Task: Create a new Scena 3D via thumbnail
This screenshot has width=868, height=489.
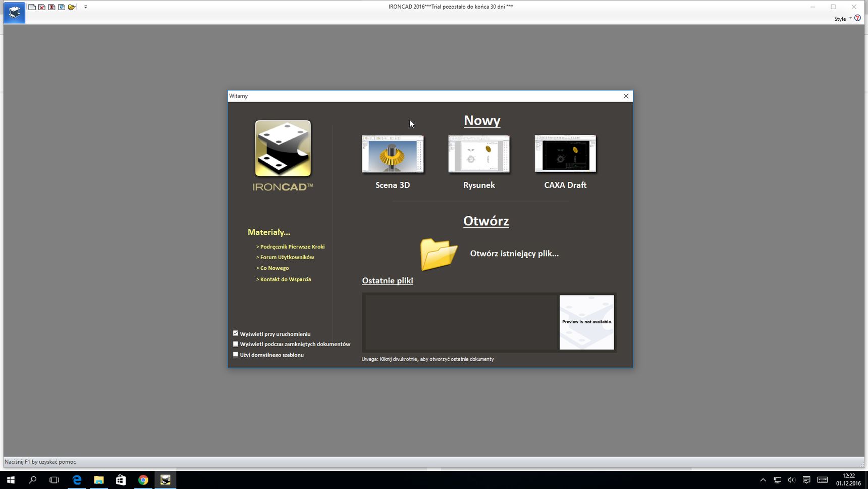Action: click(393, 154)
